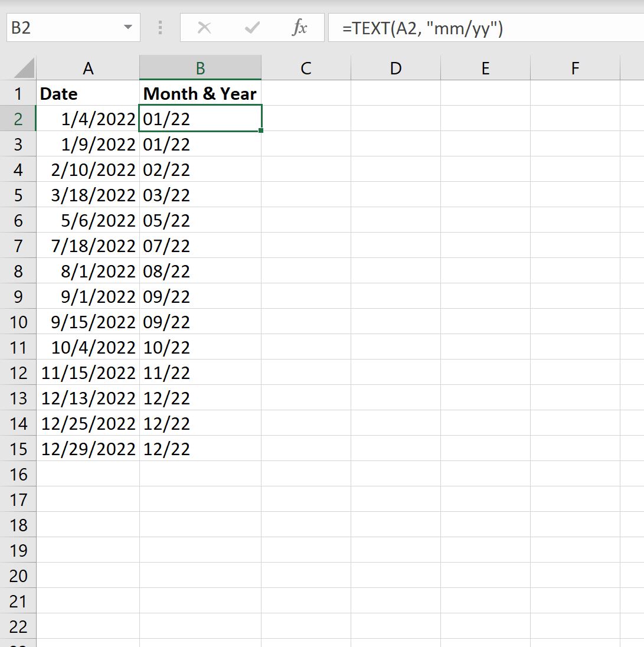Select row header 10
The width and height of the screenshot is (644, 647).
point(18,322)
